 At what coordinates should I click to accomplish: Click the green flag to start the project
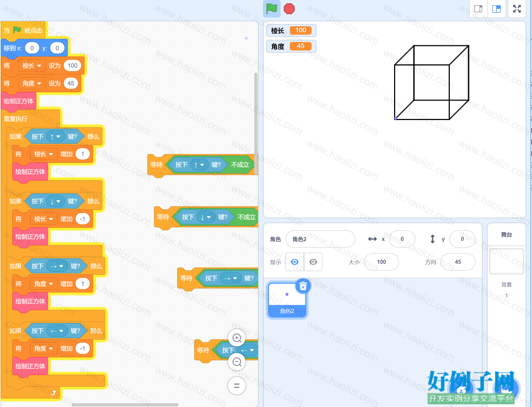tap(271, 9)
